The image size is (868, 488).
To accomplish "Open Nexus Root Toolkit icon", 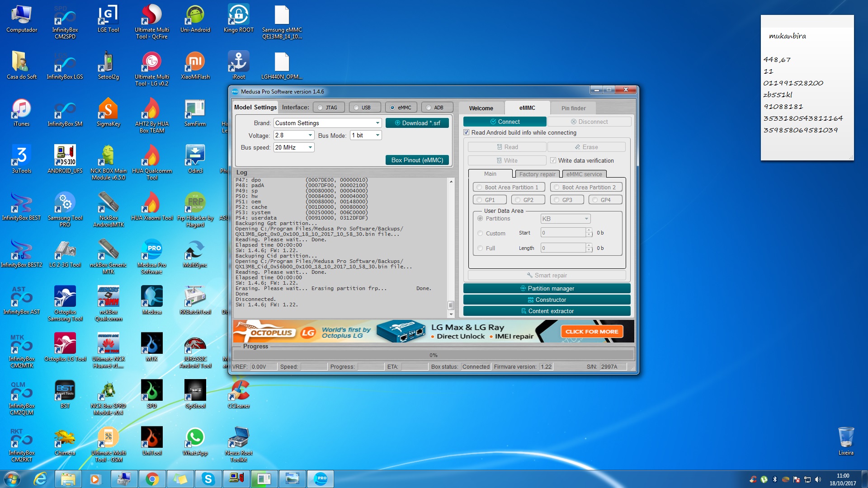I will (x=238, y=446).
